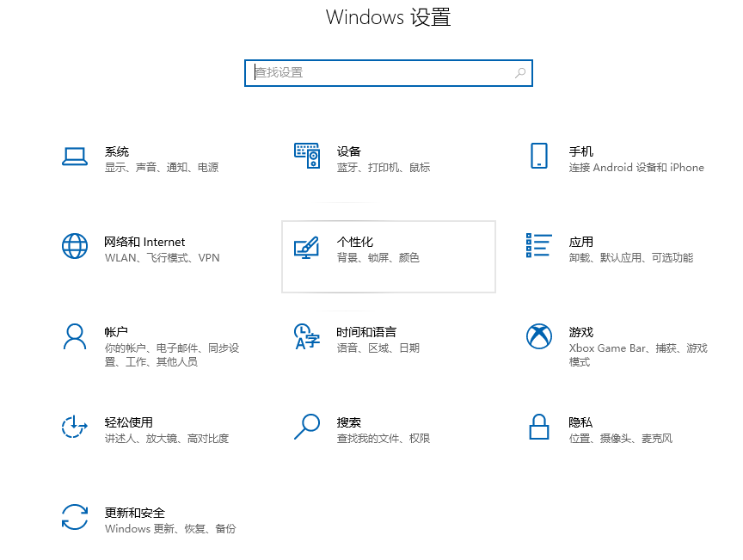Click the 系统 settings title
Viewport: 743px width, 560px height.
117,151
